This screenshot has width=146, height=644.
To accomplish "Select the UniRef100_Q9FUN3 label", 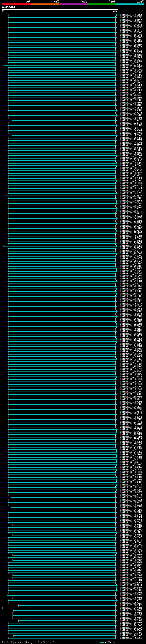I will point(131,72).
